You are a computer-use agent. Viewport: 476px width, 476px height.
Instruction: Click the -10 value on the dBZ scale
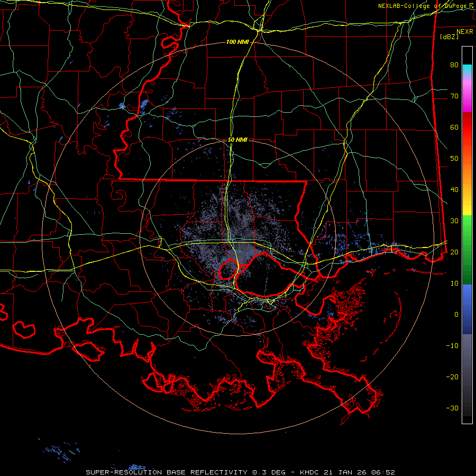[x=452, y=345]
